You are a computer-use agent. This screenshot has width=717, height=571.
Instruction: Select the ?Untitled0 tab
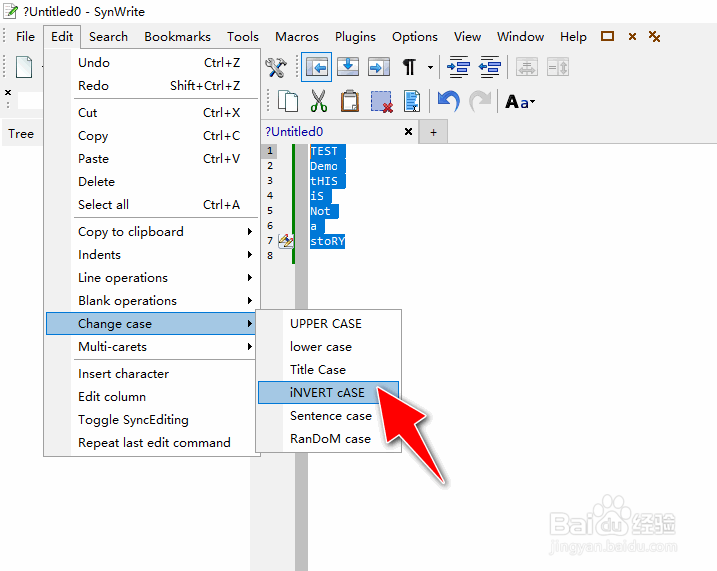click(294, 132)
